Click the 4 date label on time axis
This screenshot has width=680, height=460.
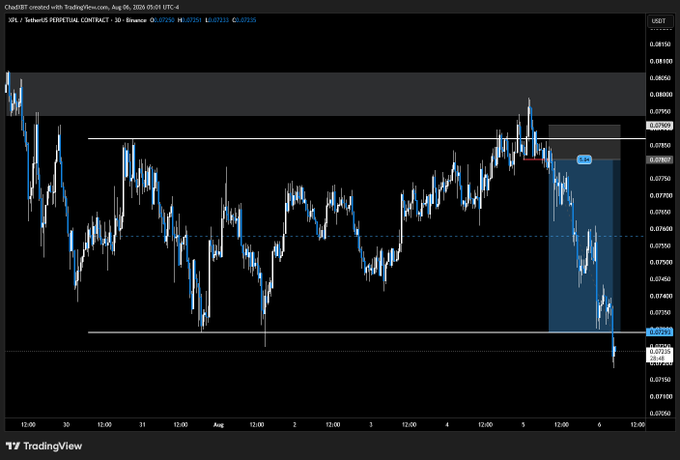tap(447, 425)
